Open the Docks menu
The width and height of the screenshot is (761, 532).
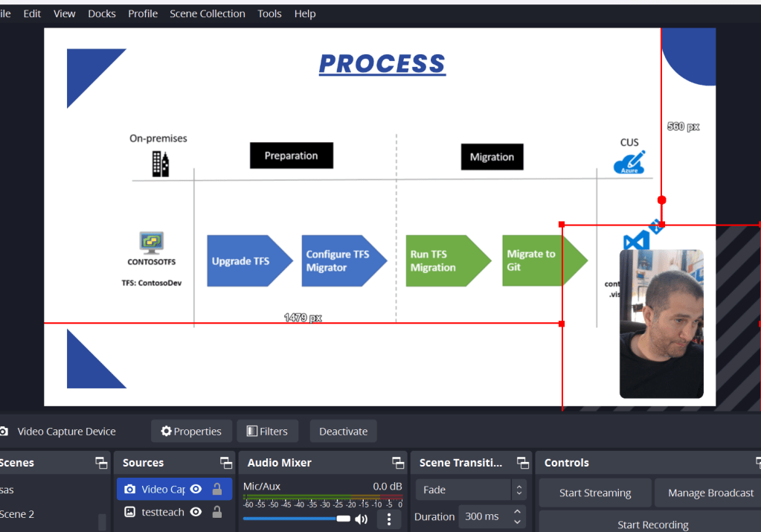point(101,13)
